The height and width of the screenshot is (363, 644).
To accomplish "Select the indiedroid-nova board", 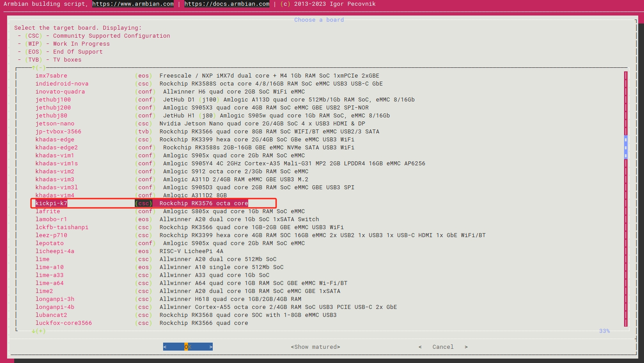I will [62, 84].
